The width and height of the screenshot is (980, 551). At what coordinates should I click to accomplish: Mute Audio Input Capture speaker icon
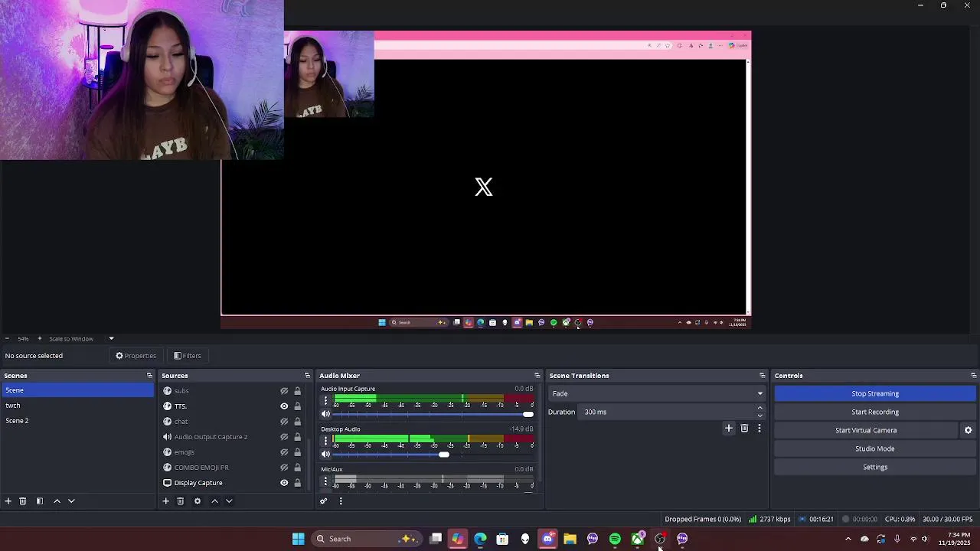click(x=325, y=414)
